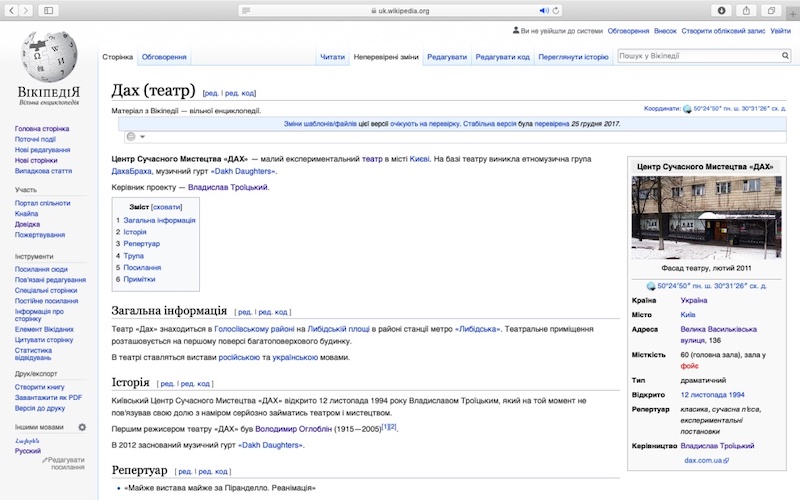
Task: Open the Редагувати tab
Action: click(447, 57)
